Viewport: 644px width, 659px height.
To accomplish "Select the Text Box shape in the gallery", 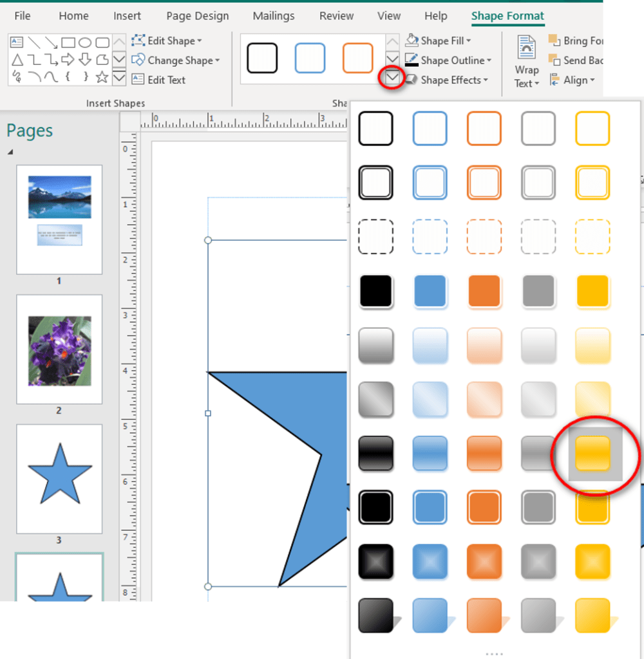I will [x=17, y=42].
